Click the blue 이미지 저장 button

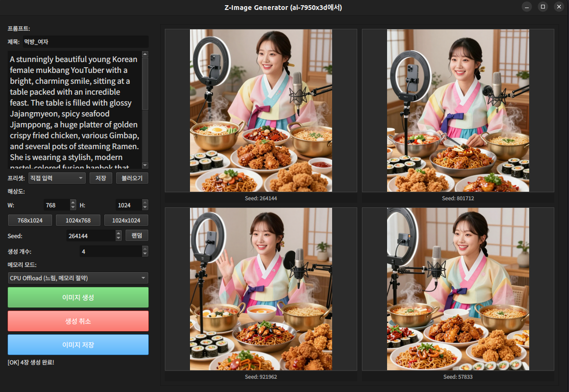click(x=78, y=345)
